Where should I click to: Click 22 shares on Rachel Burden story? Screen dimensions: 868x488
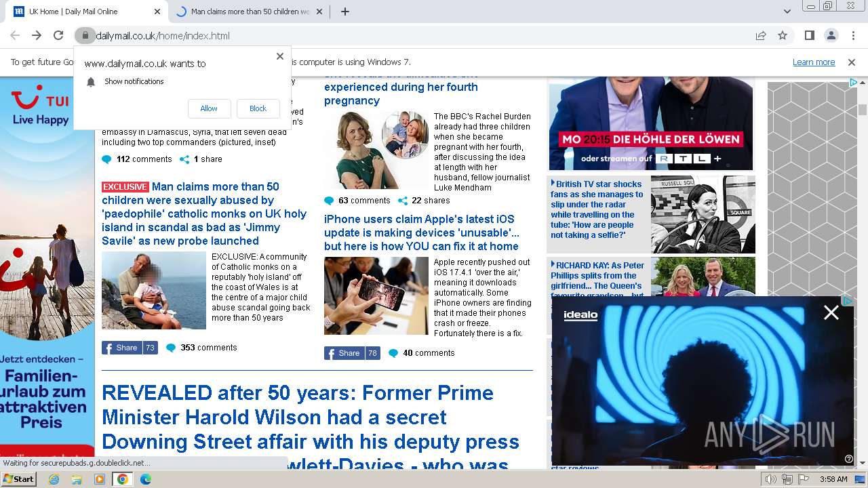pyautogui.click(x=424, y=201)
